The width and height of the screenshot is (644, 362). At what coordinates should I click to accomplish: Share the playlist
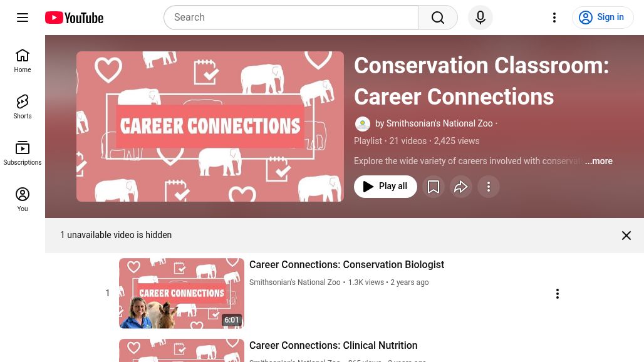tap(461, 187)
